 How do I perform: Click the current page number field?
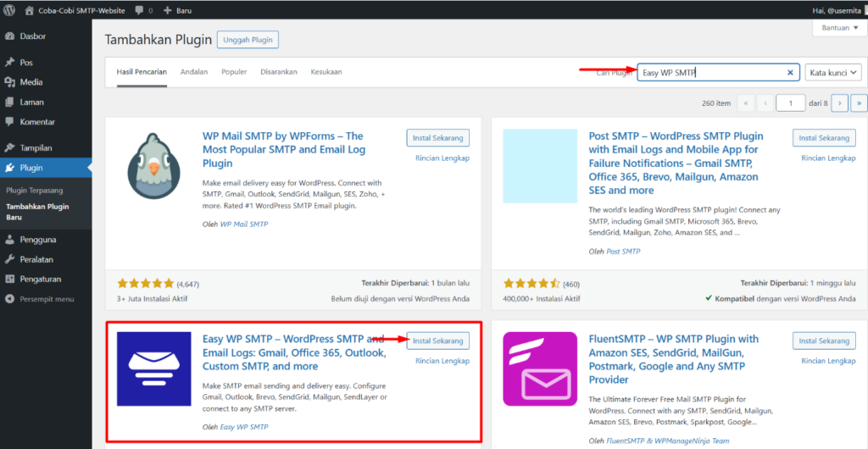pos(791,103)
